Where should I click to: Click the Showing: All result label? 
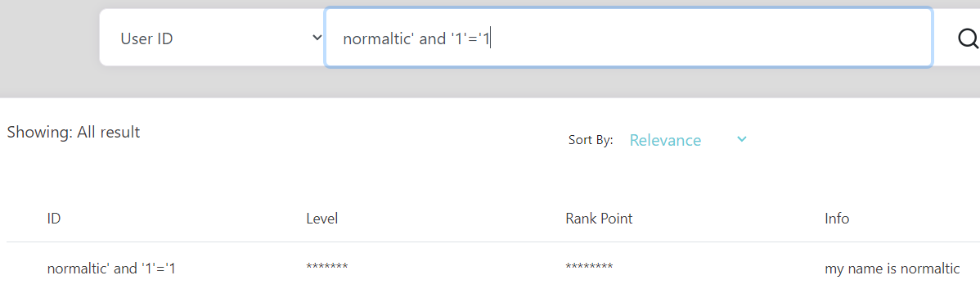click(x=73, y=133)
